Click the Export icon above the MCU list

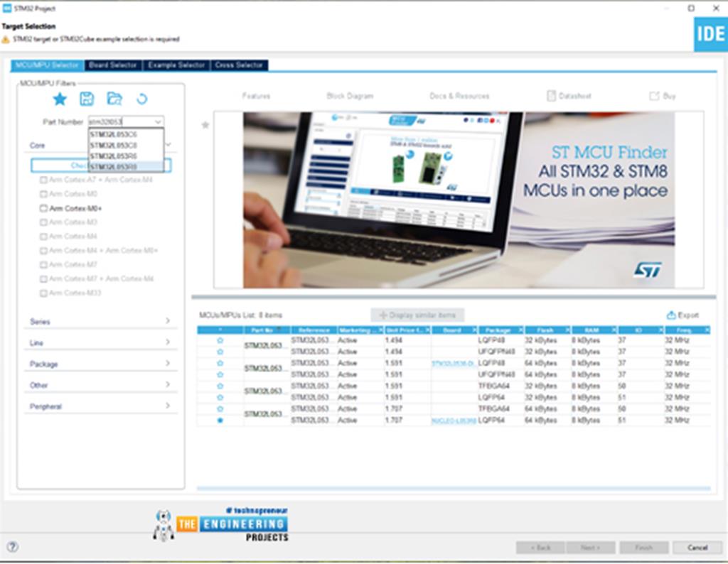pos(671,315)
